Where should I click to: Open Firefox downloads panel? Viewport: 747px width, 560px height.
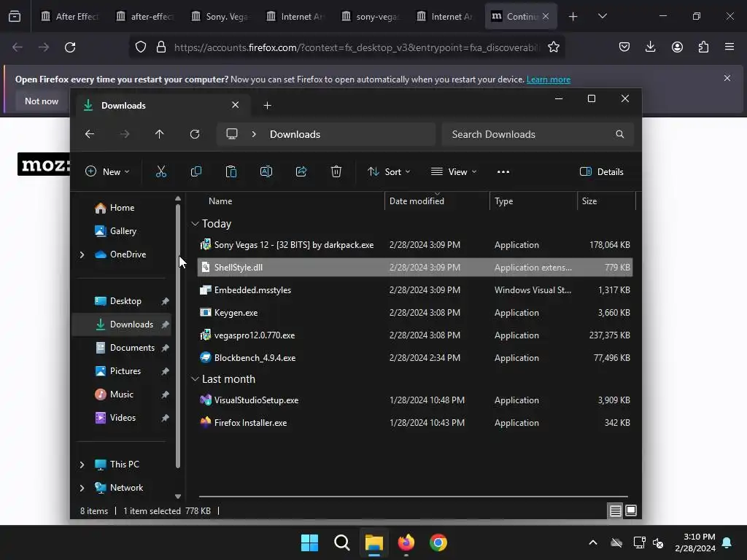point(650,47)
